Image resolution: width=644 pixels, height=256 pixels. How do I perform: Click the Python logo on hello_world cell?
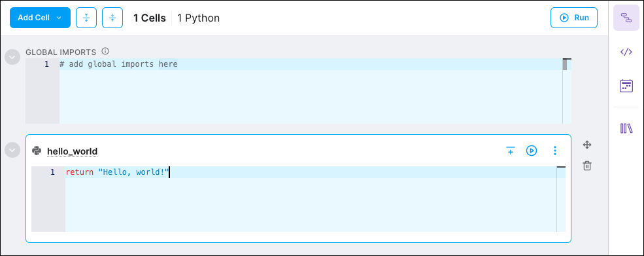pos(37,151)
